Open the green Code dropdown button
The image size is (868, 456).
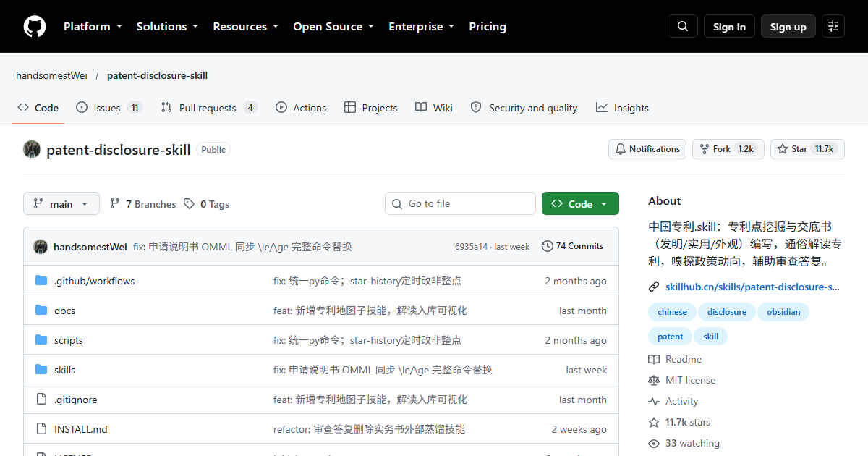[580, 204]
